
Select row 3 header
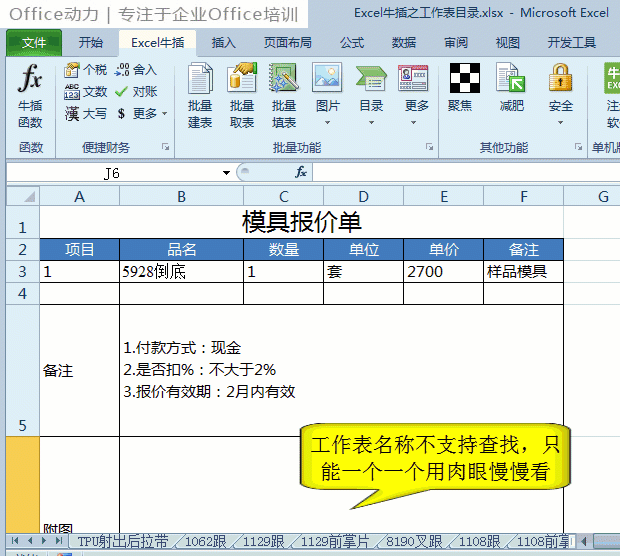[x=23, y=271]
